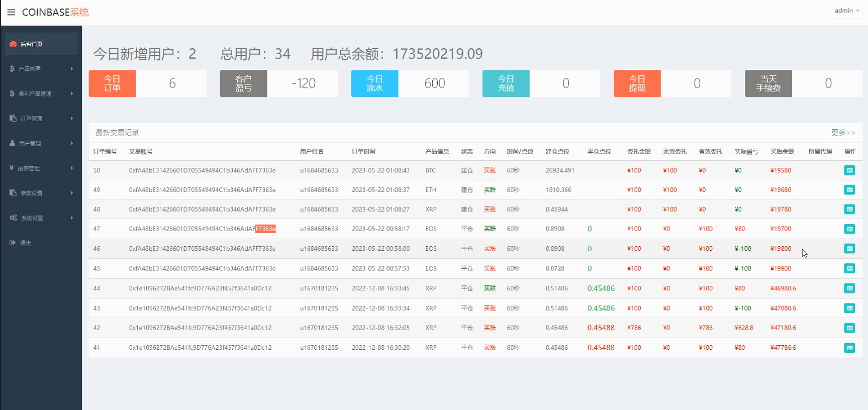Click the person icon next to 用户管理
868x410 pixels.
pyautogui.click(x=13, y=143)
